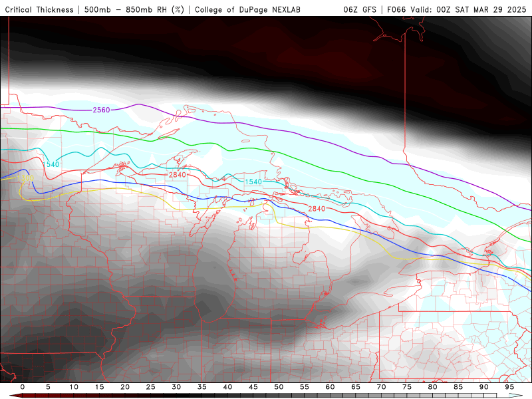Click the "F066" forecast hour text
The height and width of the screenshot is (399, 532).
click(x=396, y=9)
